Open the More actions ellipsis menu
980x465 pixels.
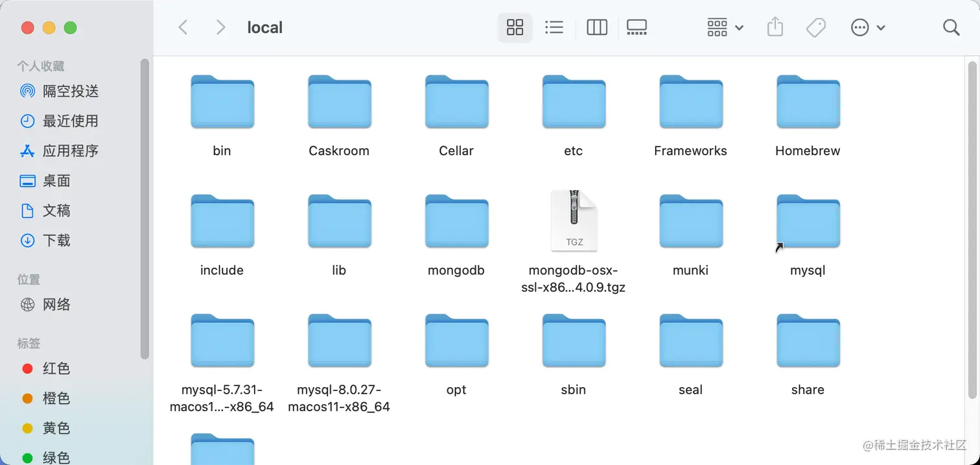click(868, 27)
